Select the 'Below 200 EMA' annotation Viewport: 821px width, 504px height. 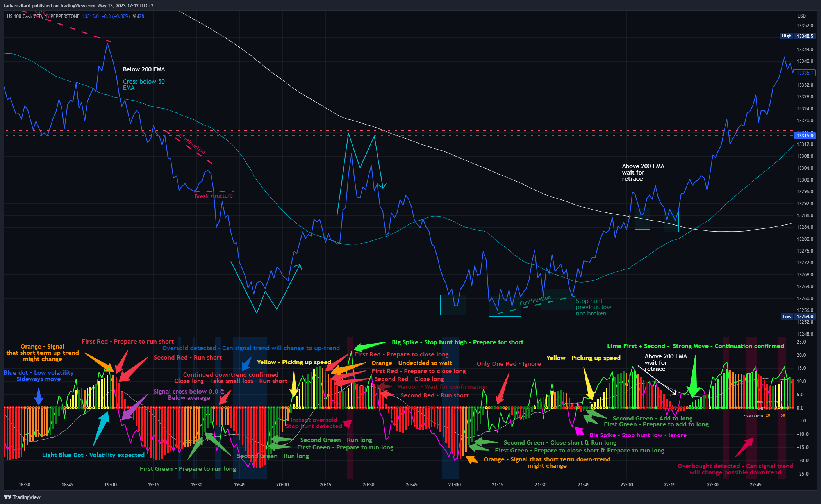click(144, 69)
